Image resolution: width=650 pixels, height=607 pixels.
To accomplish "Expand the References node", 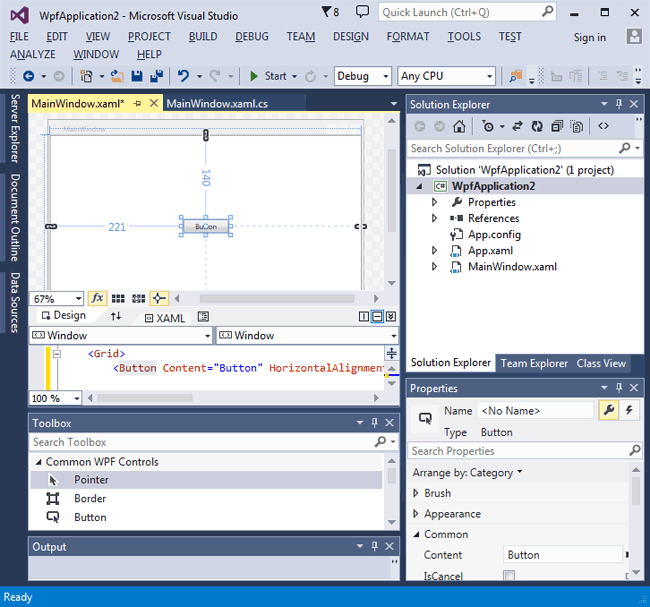I will 434,218.
